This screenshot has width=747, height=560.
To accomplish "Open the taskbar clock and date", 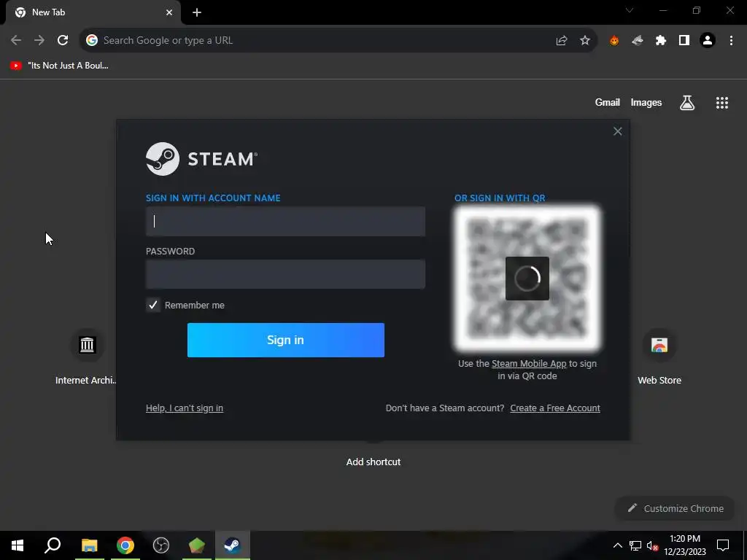I will click(x=685, y=545).
